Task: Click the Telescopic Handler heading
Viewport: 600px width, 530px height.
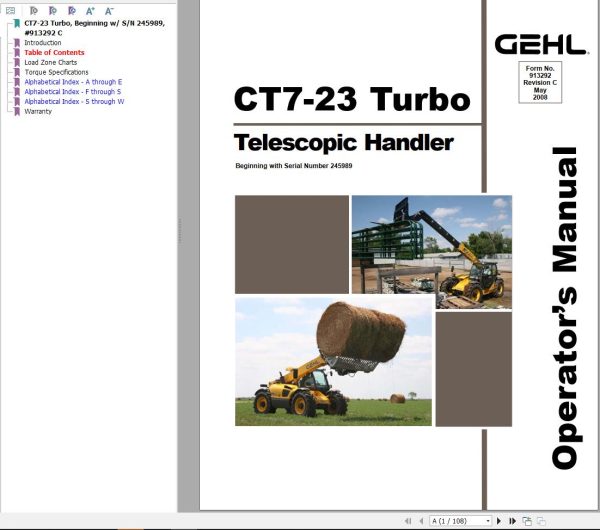Action: (344, 142)
